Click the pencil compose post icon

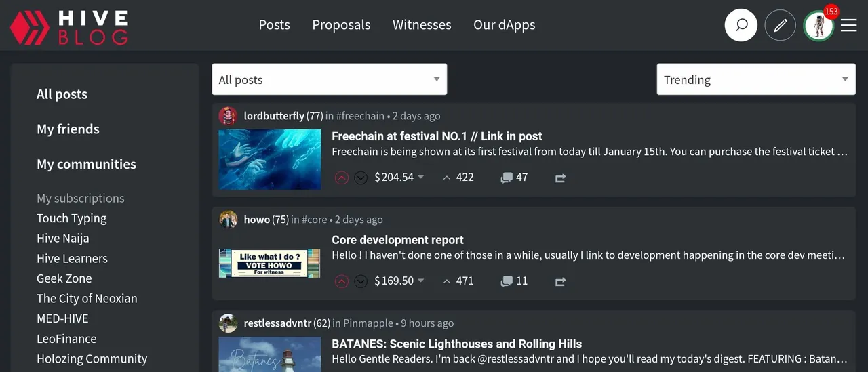(781, 25)
